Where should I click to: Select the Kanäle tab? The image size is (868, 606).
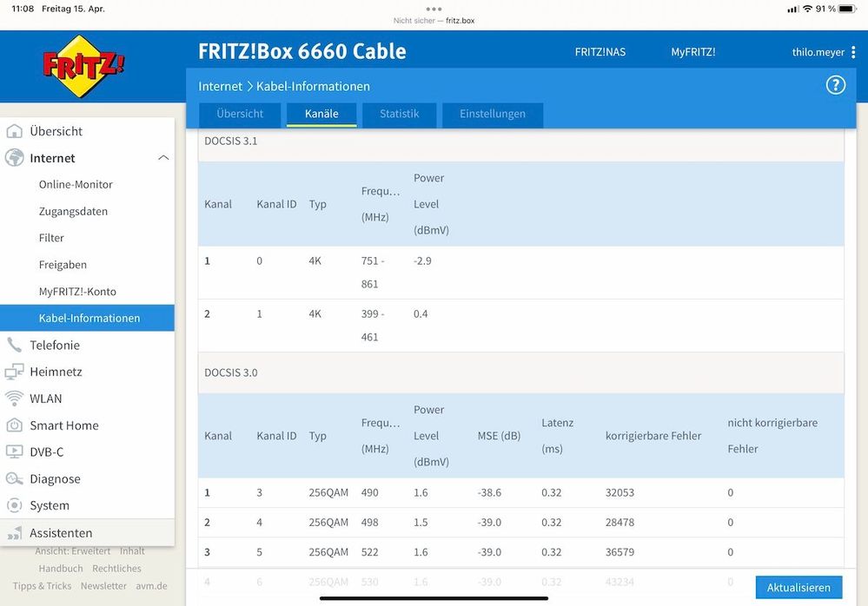(x=321, y=114)
